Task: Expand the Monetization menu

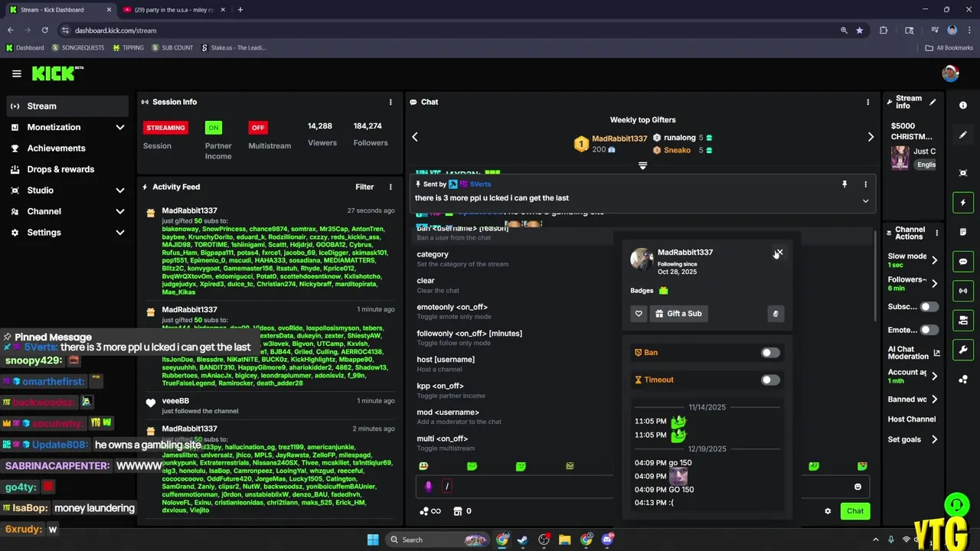Action: click(67, 127)
